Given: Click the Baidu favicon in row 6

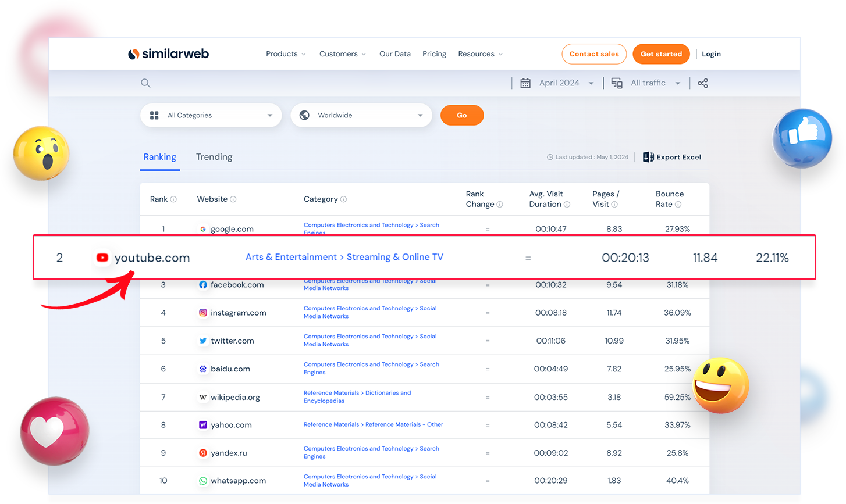Looking at the screenshot, I should coord(203,369).
